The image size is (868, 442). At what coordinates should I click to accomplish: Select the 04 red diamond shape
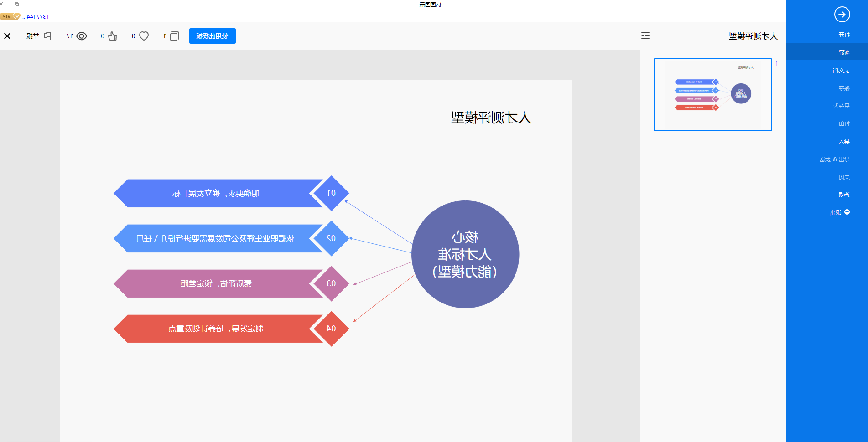pyautogui.click(x=332, y=329)
